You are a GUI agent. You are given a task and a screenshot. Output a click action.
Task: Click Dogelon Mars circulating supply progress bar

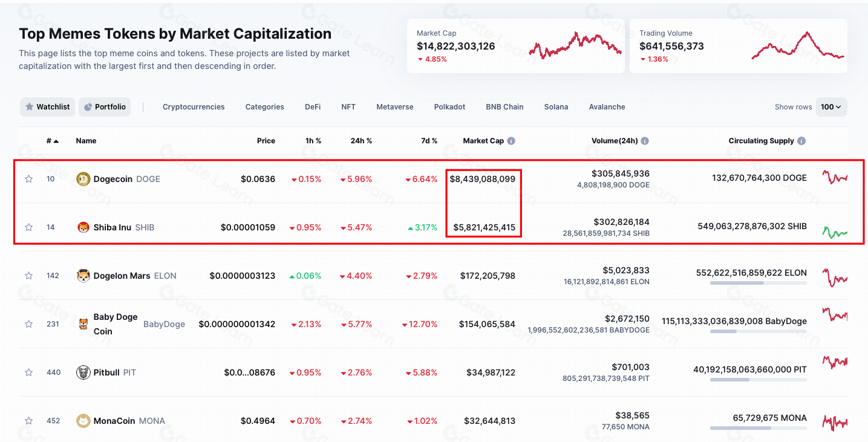758,283
